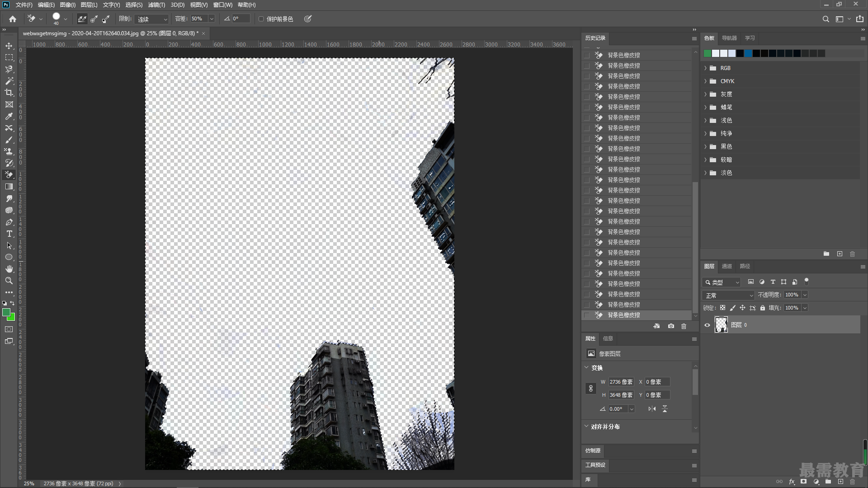Flip horizontal button in transform properties
This screenshot has width=868, height=488.
[x=651, y=408]
